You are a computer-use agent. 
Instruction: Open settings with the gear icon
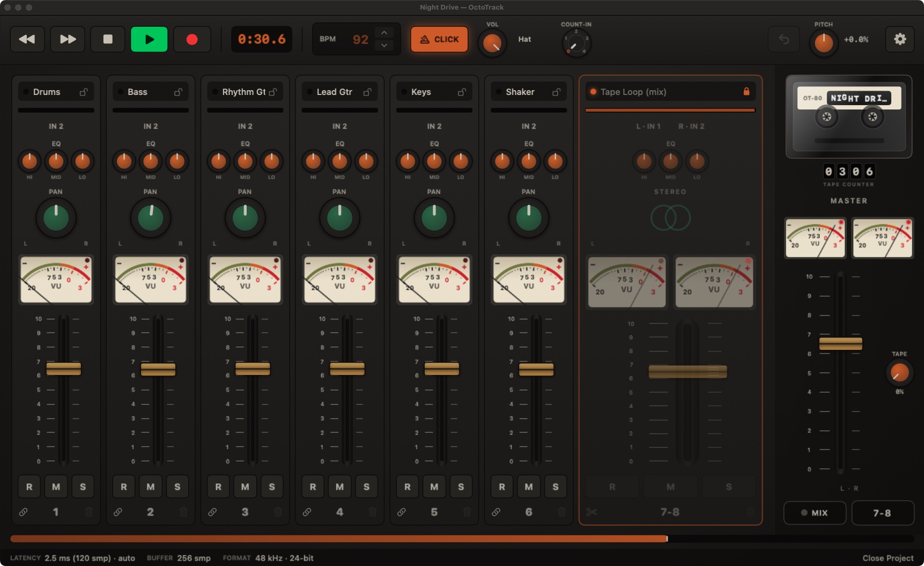pos(900,39)
